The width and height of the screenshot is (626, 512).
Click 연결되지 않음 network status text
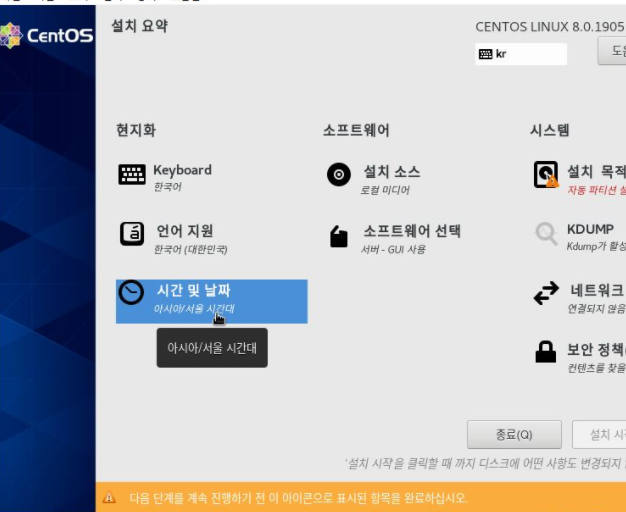596,308
